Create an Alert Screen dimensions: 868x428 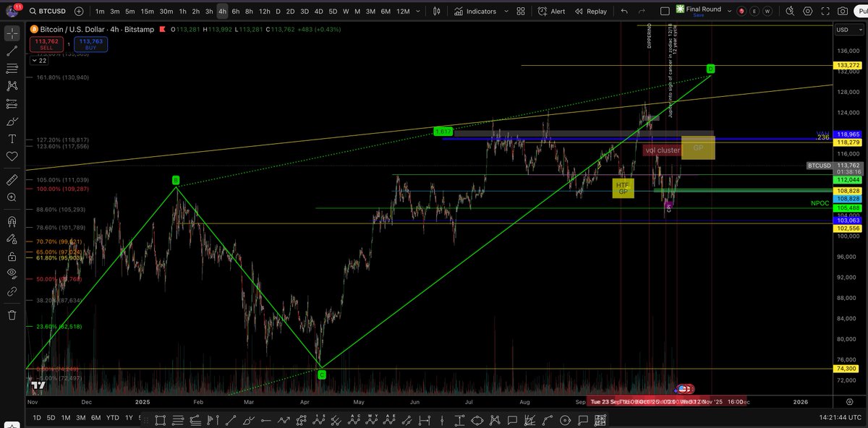552,12
